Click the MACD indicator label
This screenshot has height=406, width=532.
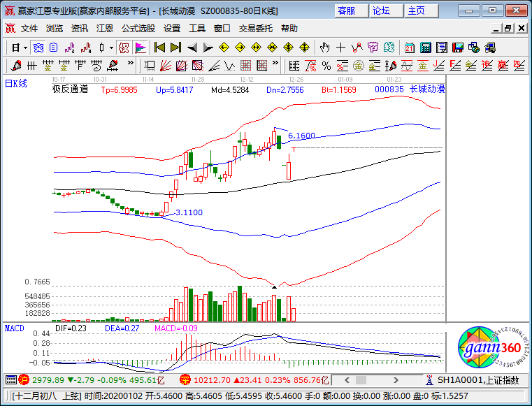14,328
